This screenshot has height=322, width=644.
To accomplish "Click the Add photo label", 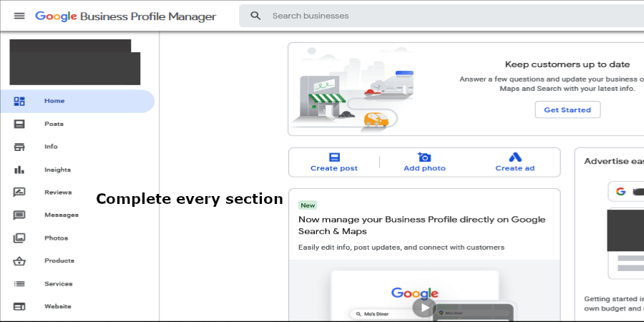I will click(424, 168).
